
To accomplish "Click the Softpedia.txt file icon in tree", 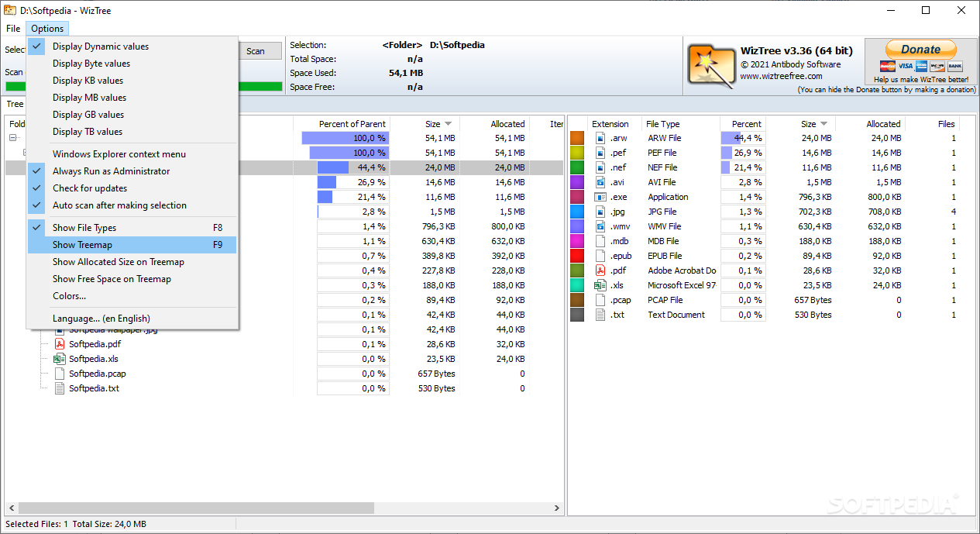I will [60, 388].
